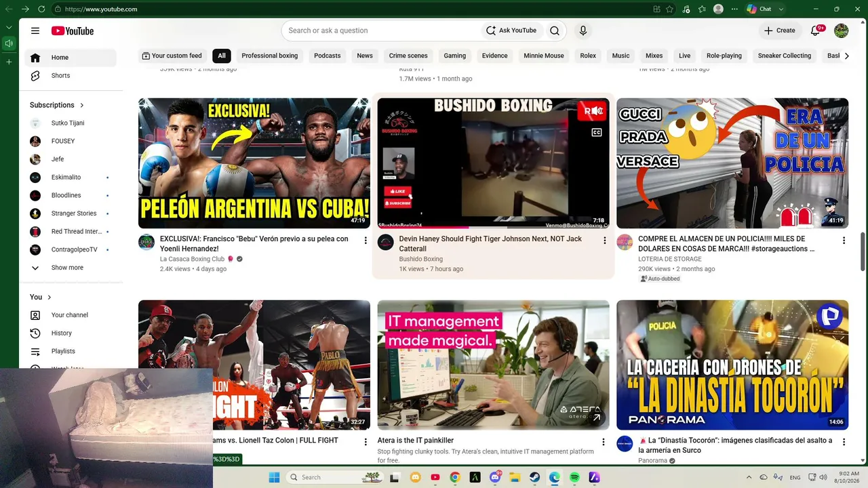Open the Atera is the IT painkiller title

pyautogui.click(x=416, y=441)
